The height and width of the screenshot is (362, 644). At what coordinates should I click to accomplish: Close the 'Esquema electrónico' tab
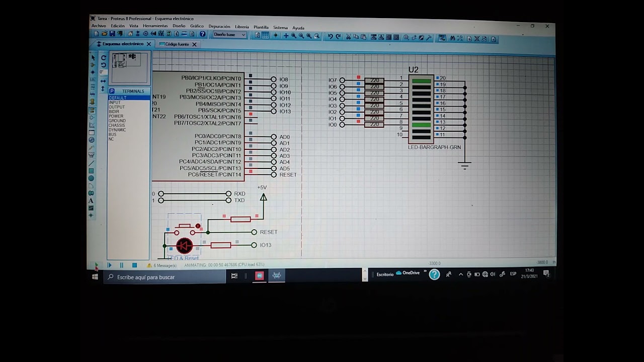(x=149, y=44)
